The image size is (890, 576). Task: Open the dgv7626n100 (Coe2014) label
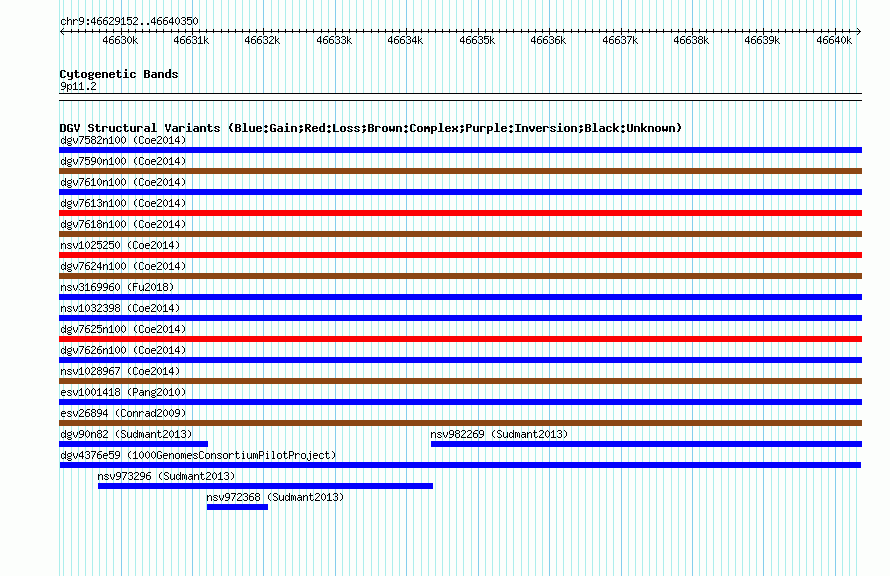click(x=123, y=350)
